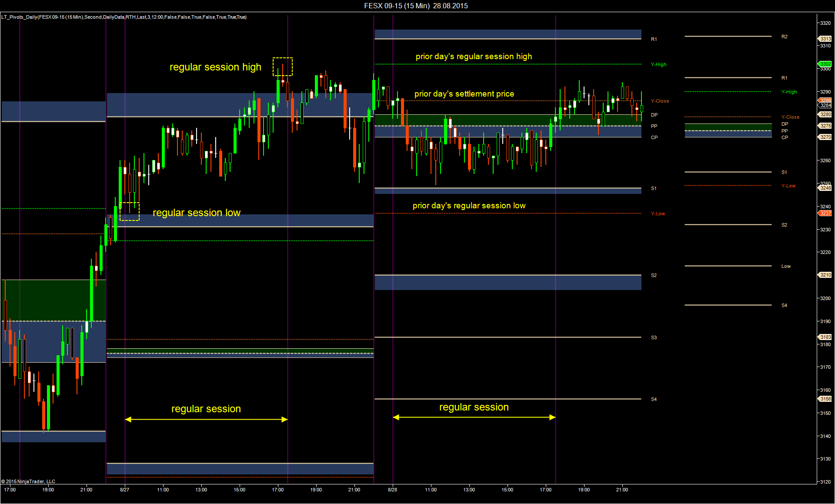This screenshot has width=835, height=504.
Task: Select the red 3237 Y-Low price marker
Action: [x=825, y=213]
